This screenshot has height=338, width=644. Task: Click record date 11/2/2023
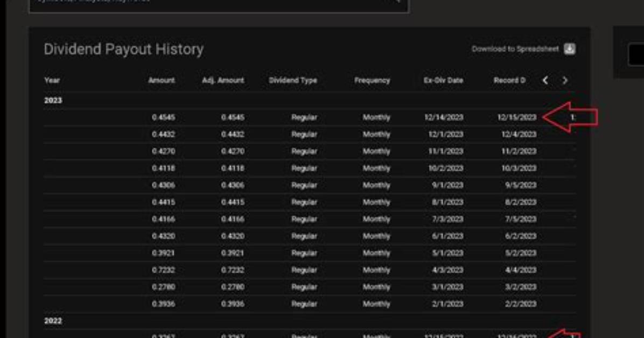pyautogui.click(x=519, y=151)
